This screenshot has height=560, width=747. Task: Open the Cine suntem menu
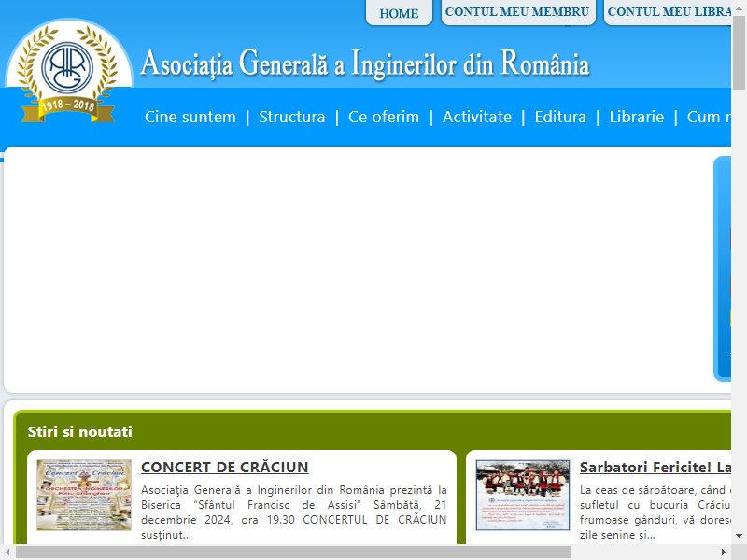pyautogui.click(x=190, y=117)
